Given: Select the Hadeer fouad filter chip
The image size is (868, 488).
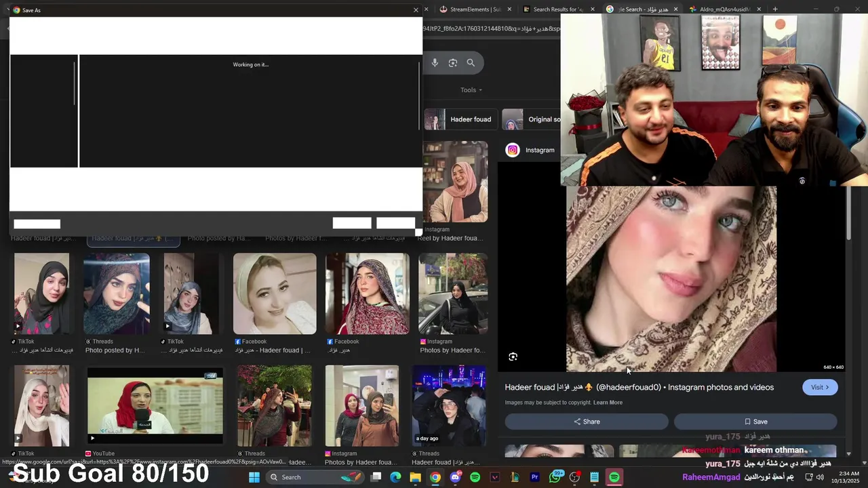Looking at the screenshot, I should [x=460, y=119].
